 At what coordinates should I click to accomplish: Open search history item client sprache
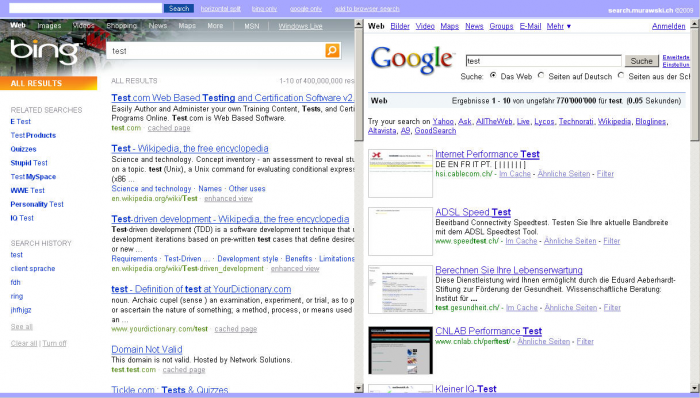(x=33, y=269)
